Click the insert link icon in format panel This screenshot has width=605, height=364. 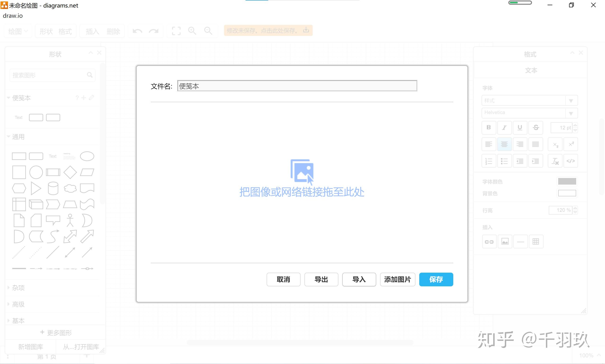point(489,241)
